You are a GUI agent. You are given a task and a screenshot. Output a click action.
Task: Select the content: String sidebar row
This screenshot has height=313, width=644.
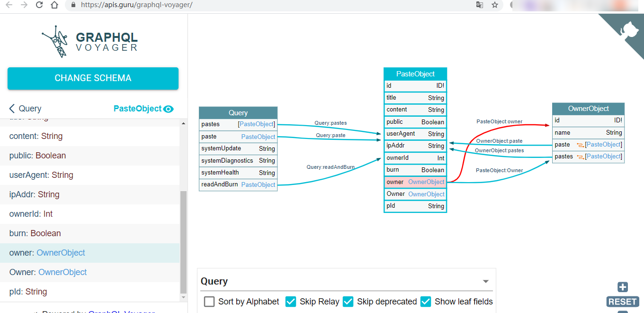click(x=90, y=136)
